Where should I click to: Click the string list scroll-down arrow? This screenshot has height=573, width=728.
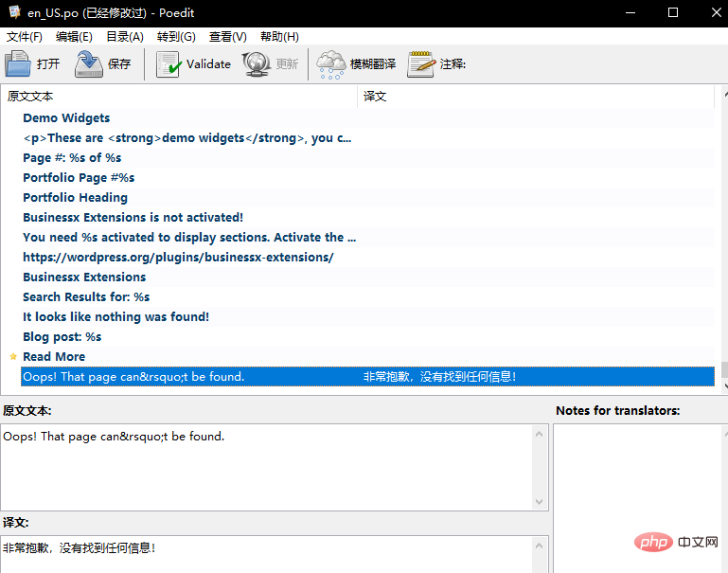click(x=725, y=386)
